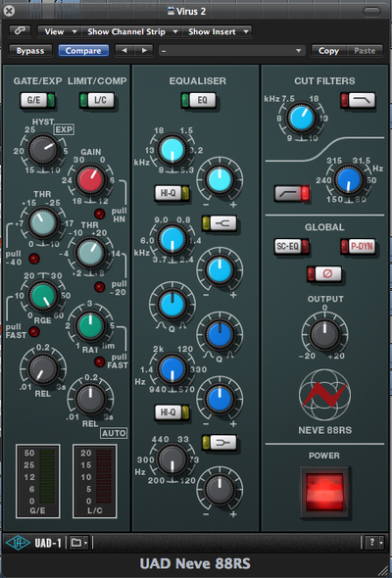This screenshot has width=392, height=578.
Task: Open the Show Channel Strip menu
Action: pos(131,31)
